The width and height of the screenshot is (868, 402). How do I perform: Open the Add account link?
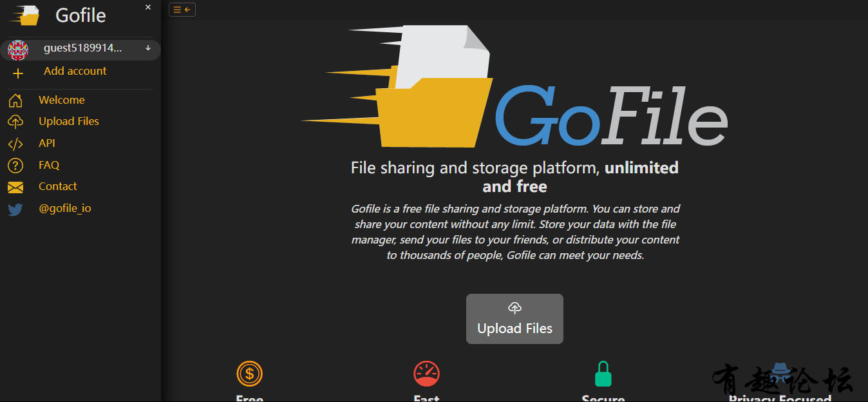(x=75, y=71)
